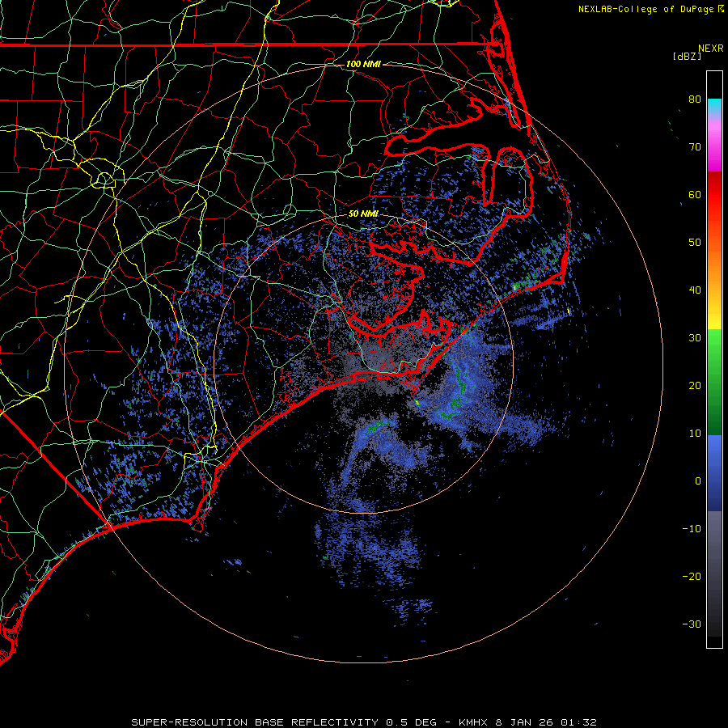Click the blue band of the dBZ colorbar

tap(714, 472)
